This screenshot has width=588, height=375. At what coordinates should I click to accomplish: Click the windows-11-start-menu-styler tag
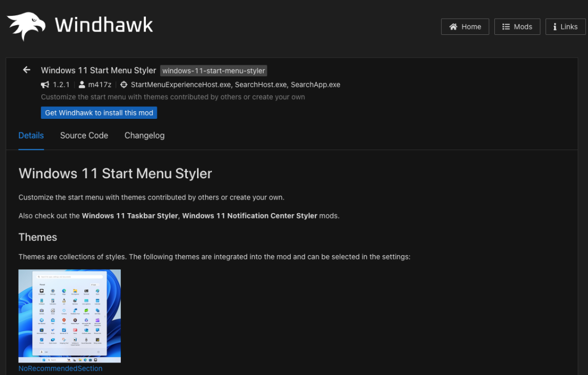point(213,70)
